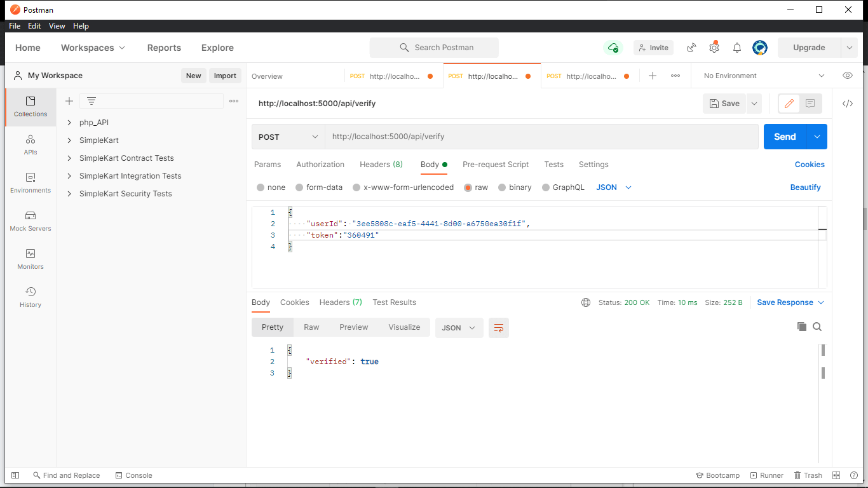Image resolution: width=868 pixels, height=488 pixels.
Task: Open the Environments sidebar panel
Action: pos(31,183)
